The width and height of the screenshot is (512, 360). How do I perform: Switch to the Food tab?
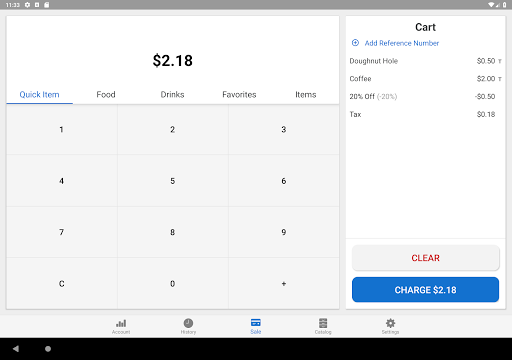106,95
